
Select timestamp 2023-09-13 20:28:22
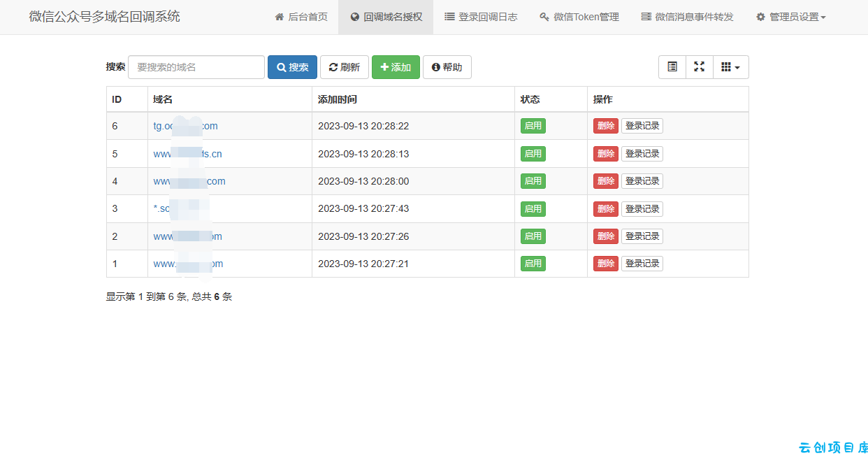click(x=363, y=126)
